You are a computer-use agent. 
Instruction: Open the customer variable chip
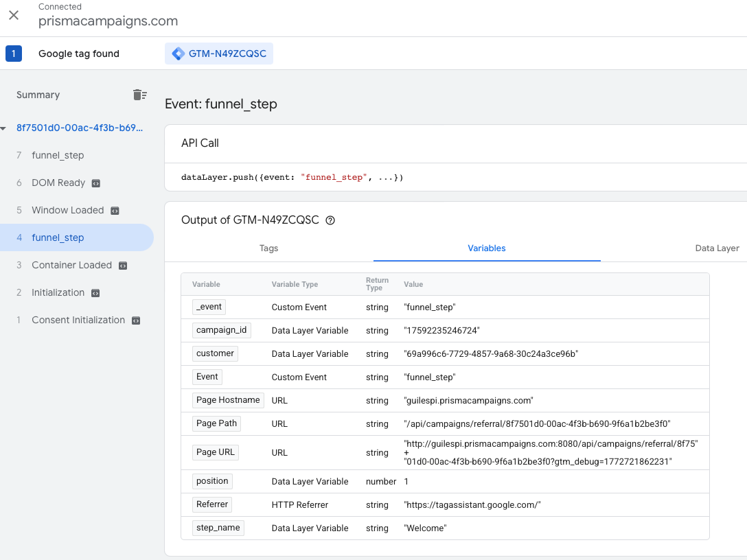[x=215, y=353]
